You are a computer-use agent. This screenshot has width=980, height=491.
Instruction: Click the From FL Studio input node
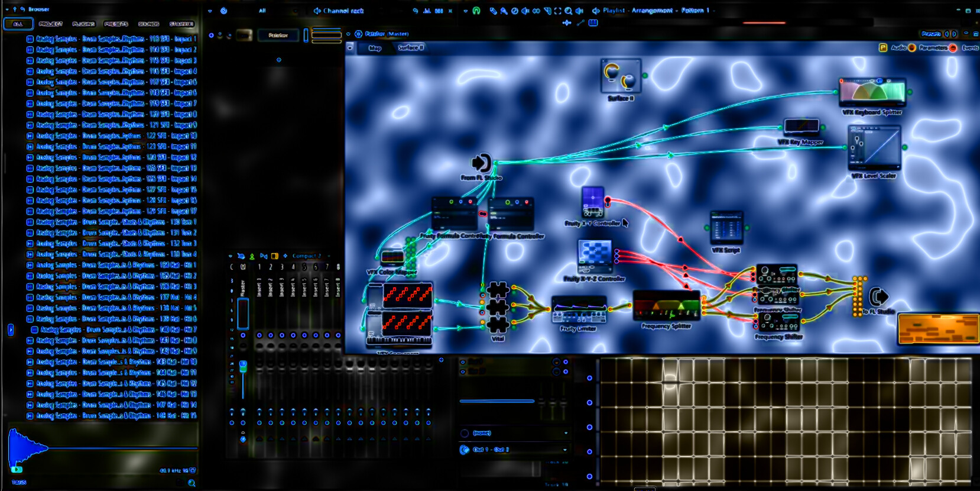click(x=482, y=163)
